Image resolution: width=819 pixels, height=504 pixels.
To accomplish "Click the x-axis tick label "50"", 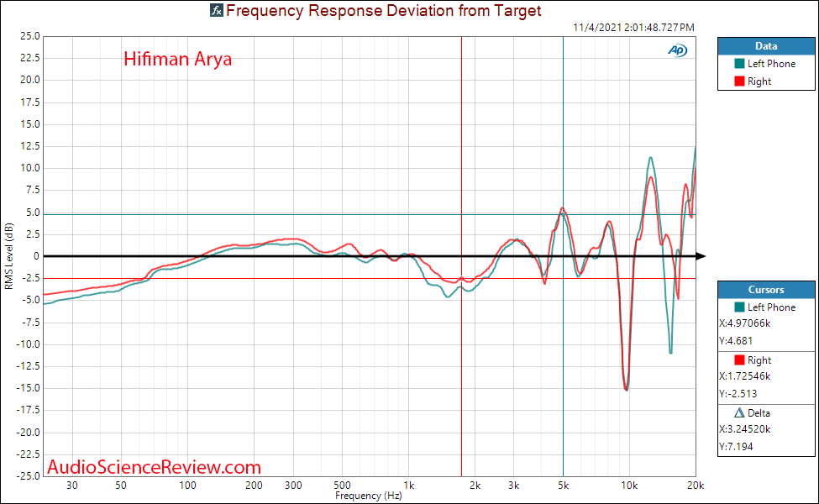I will pyautogui.click(x=121, y=486).
